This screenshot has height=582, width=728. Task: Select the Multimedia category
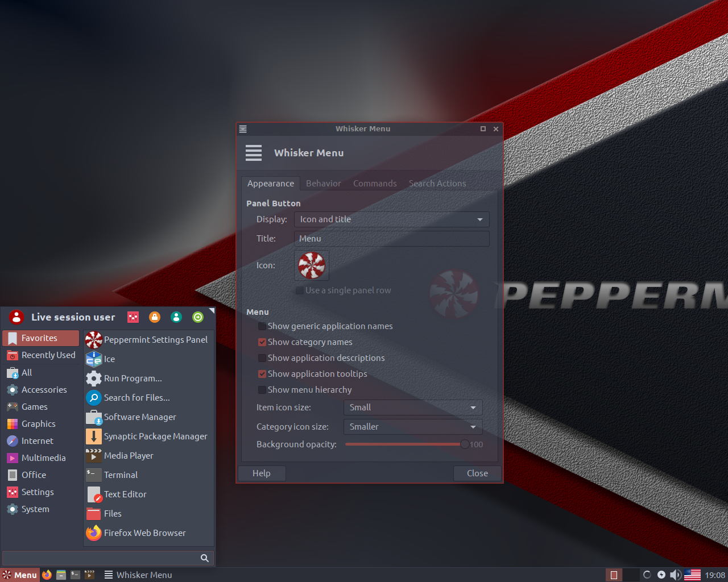[x=41, y=458]
